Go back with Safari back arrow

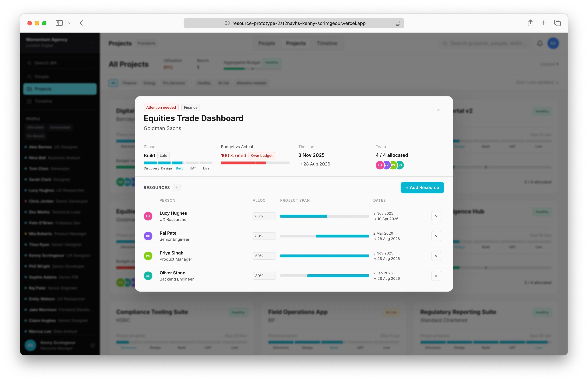[81, 23]
